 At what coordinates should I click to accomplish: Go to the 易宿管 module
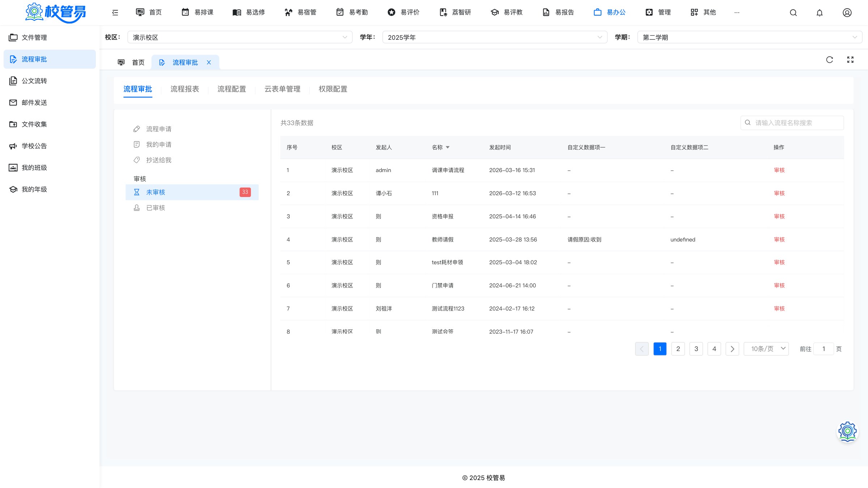tap(300, 12)
